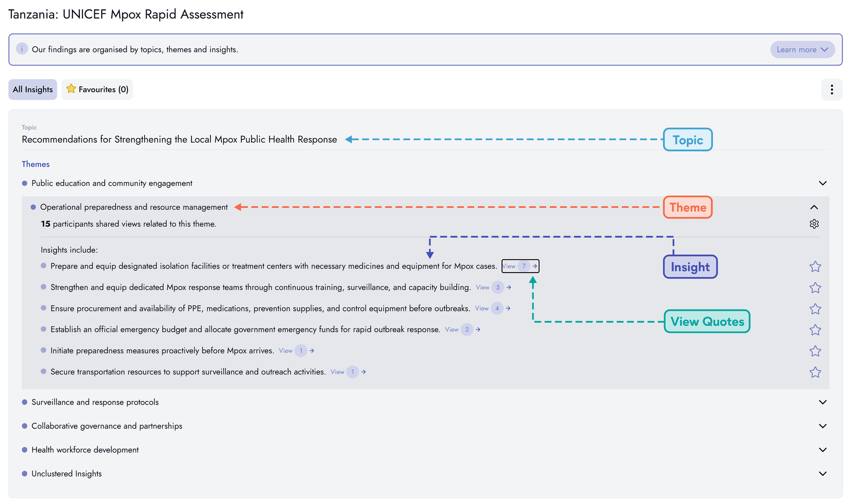Viewport: 851px width, 504px height.
Task: Click insight text about PPE procurement
Action: point(261,308)
